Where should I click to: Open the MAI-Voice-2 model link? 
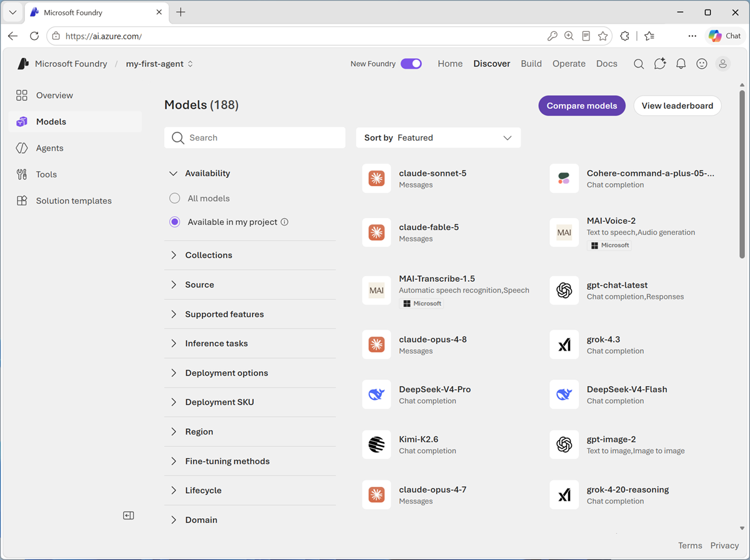[x=611, y=221]
